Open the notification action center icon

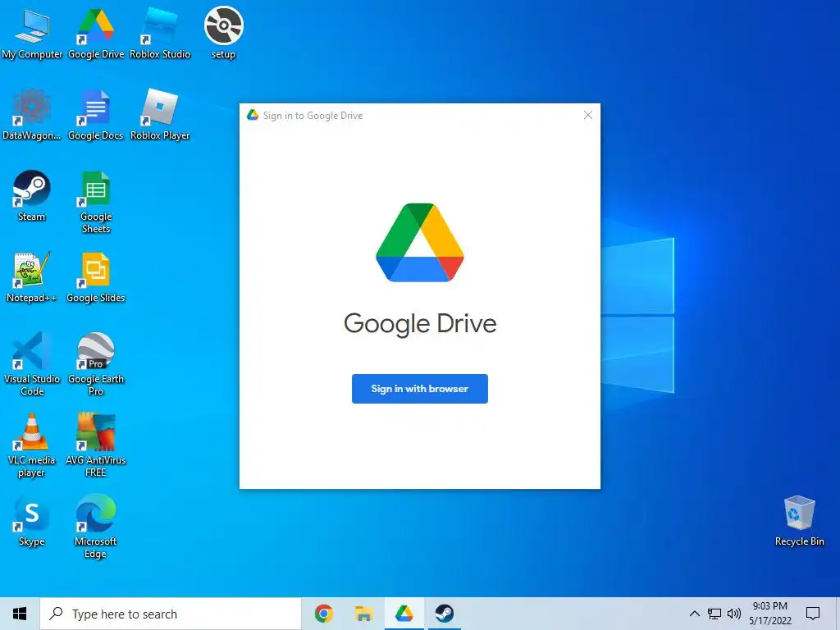(813, 614)
